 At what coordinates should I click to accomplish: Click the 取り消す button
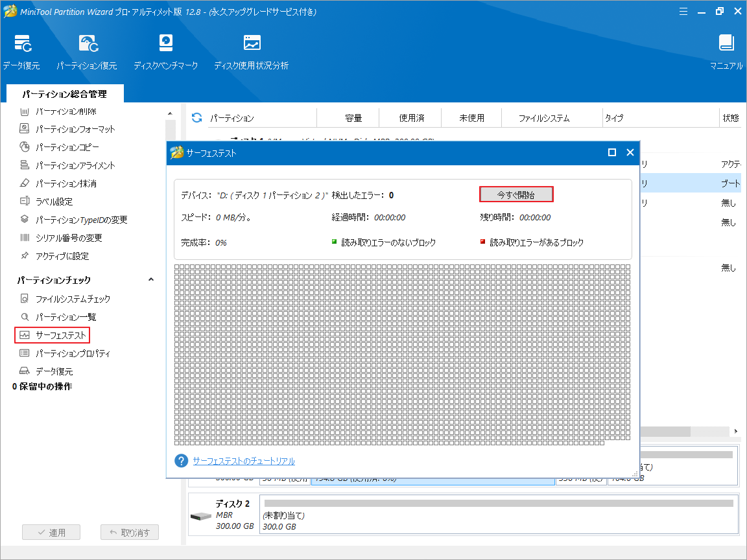[130, 532]
